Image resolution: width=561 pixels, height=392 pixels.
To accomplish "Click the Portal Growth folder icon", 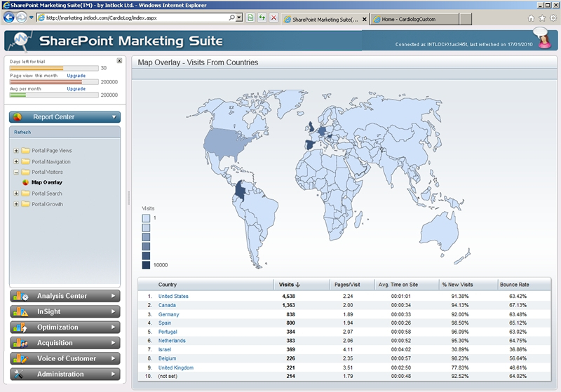I will click(25, 204).
